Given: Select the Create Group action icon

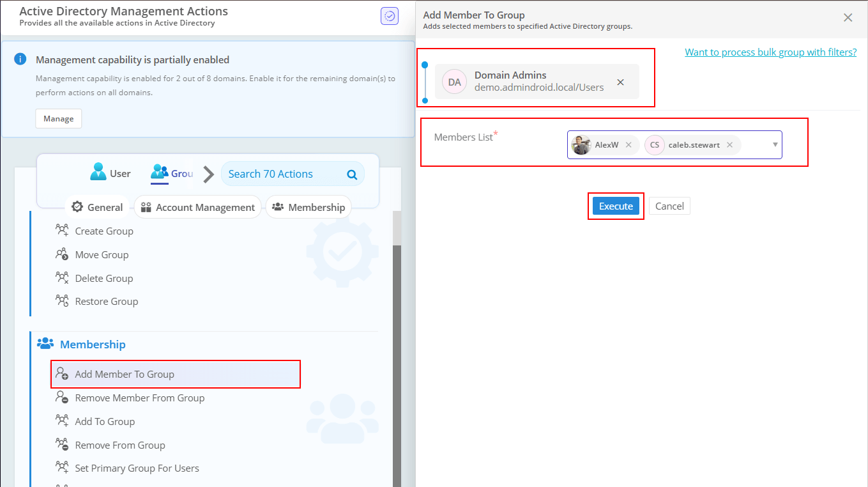Looking at the screenshot, I should point(62,231).
